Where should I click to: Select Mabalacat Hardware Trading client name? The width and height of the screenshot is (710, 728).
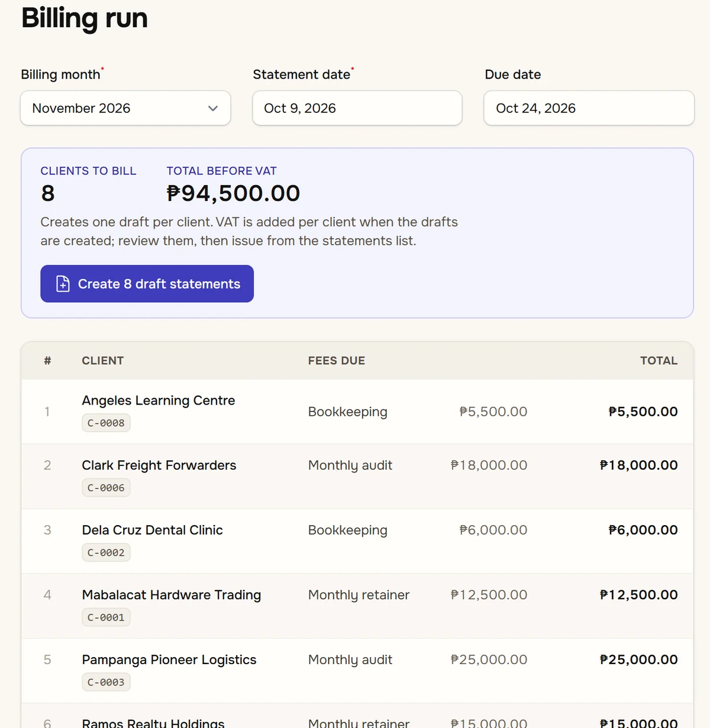(172, 595)
